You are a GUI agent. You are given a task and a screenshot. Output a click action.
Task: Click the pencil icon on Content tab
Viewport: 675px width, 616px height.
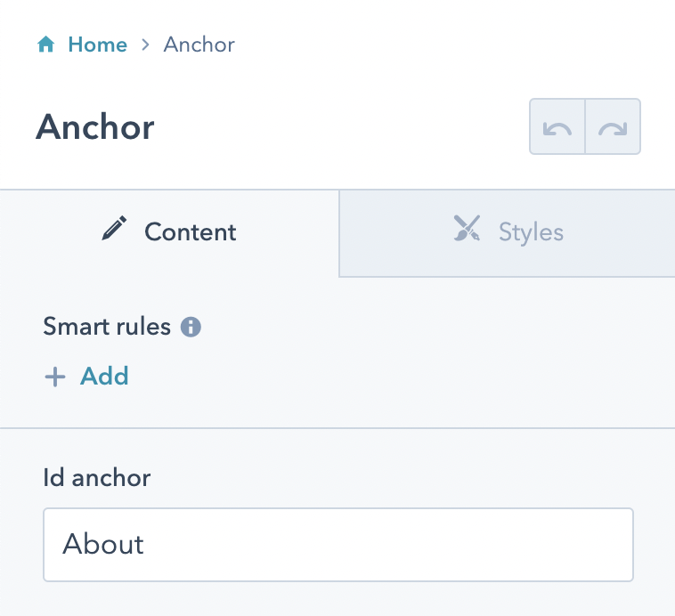(x=114, y=228)
